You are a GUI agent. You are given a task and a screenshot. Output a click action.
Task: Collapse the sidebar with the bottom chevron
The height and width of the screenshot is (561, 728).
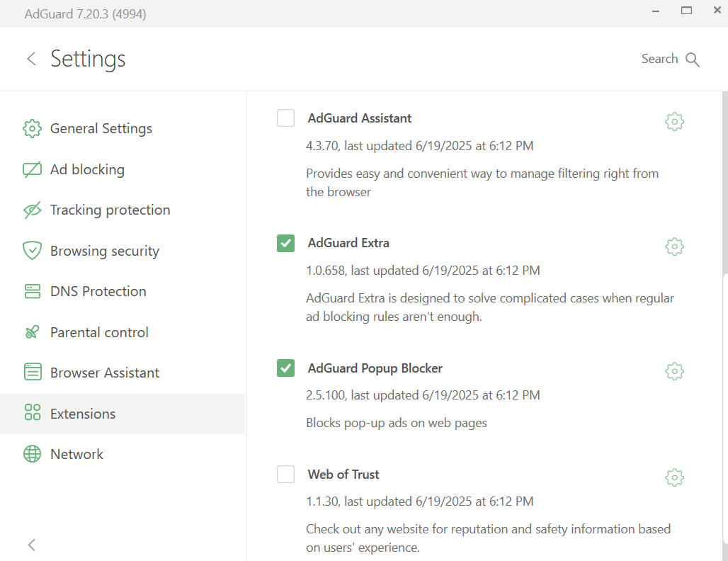(32, 545)
